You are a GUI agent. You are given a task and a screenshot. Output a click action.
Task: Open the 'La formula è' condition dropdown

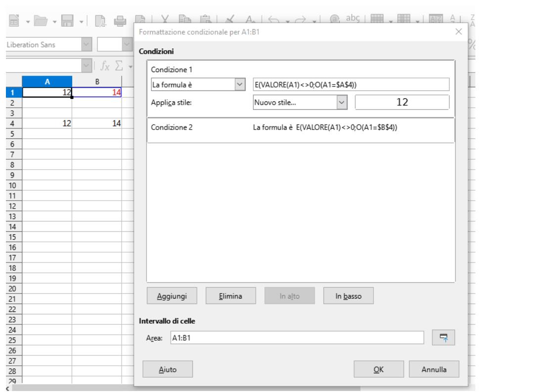pyautogui.click(x=240, y=85)
